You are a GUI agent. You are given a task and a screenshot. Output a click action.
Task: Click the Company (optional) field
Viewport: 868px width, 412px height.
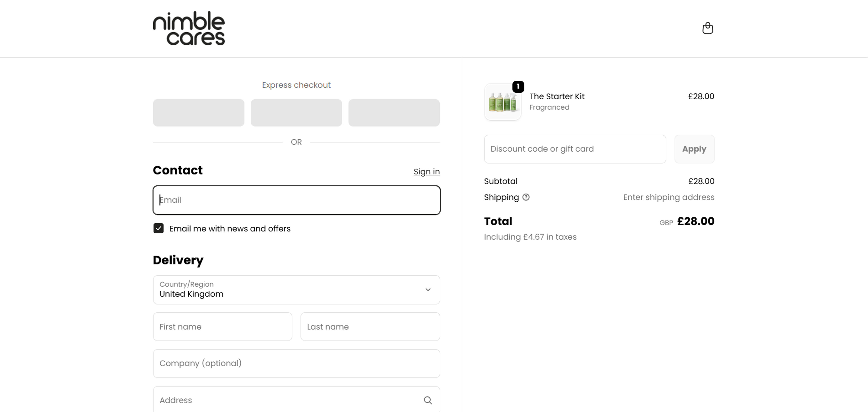tap(296, 363)
